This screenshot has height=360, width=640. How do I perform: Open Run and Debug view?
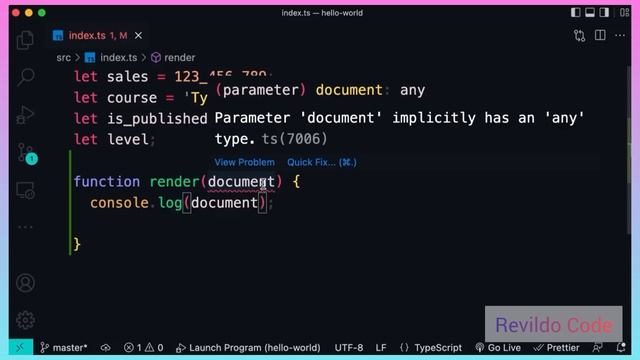click(x=25, y=115)
